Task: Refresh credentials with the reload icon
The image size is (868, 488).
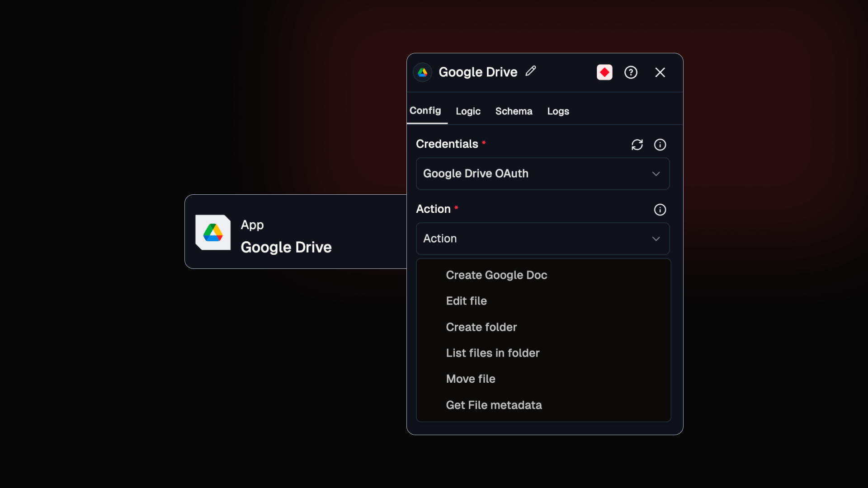Action: [637, 145]
